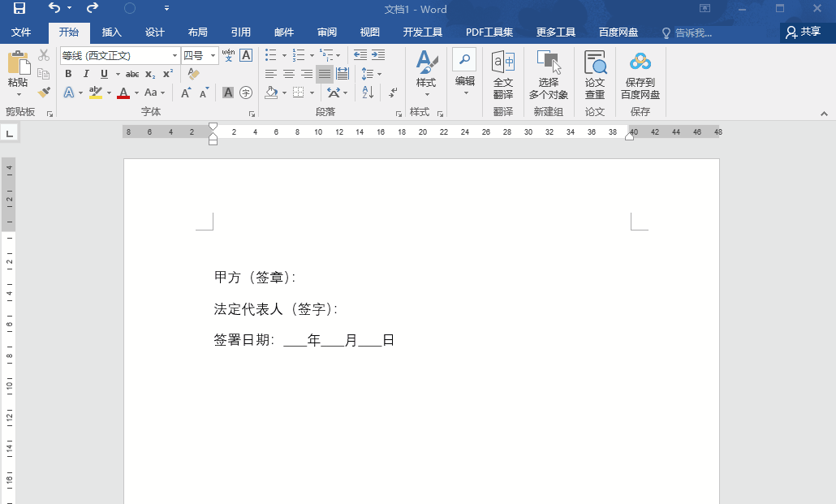
Task: Redo the last action
Action: (x=93, y=7)
